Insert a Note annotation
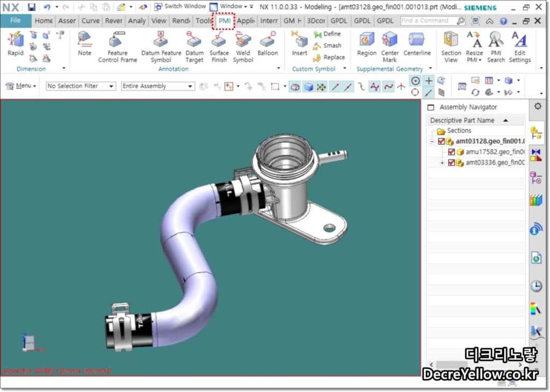The height and width of the screenshot is (392, 550). click(84, 44)
